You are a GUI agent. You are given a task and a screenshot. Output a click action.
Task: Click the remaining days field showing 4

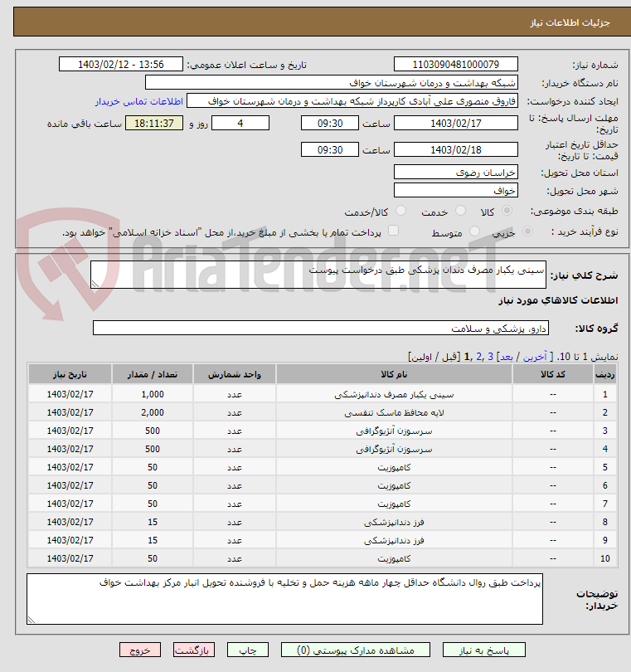coord(240,124)
